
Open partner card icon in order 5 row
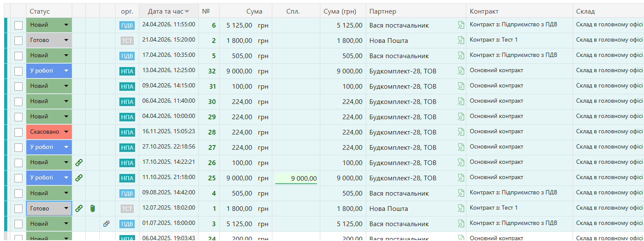click(x=461, y=56)
